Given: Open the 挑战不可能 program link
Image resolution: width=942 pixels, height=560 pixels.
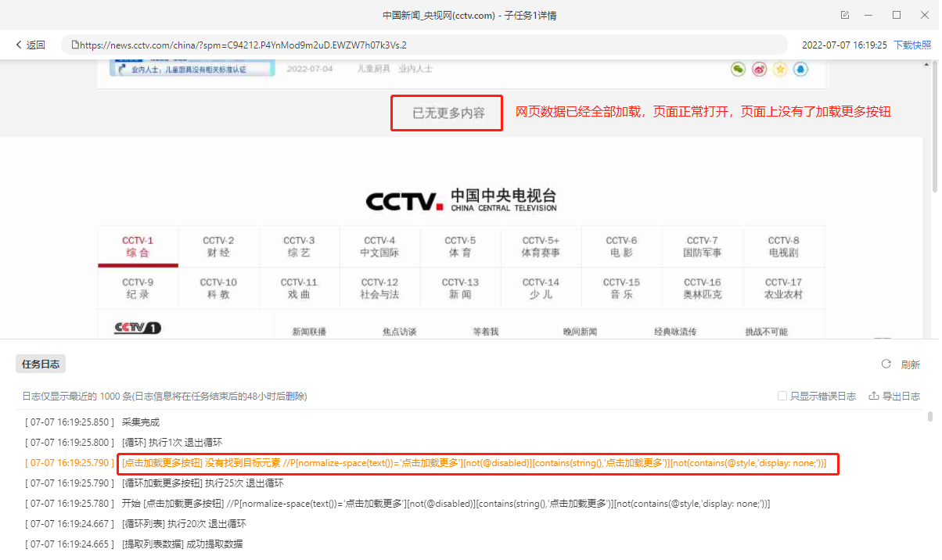Looking at the screenshot, I should coord(766,332).
